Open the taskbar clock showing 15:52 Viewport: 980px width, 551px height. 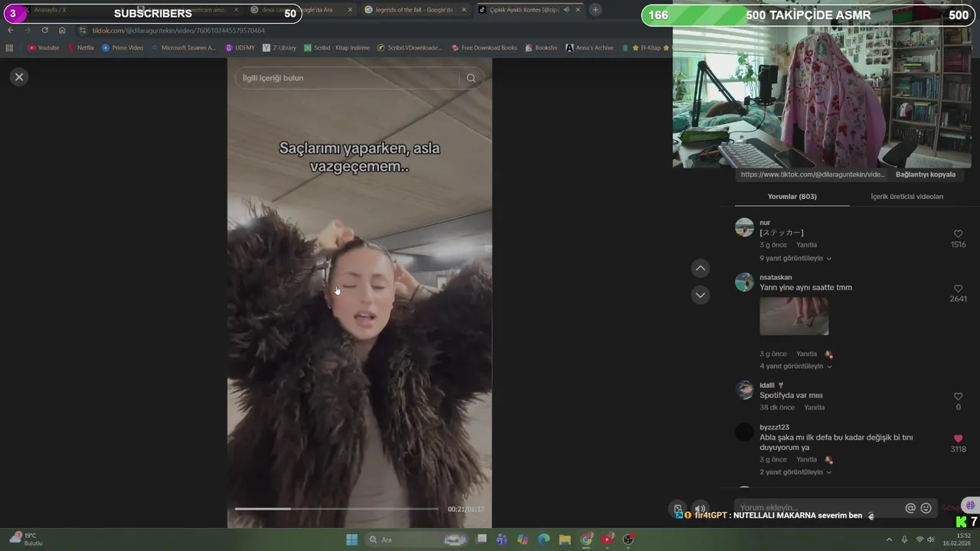(x=955, y=540)
